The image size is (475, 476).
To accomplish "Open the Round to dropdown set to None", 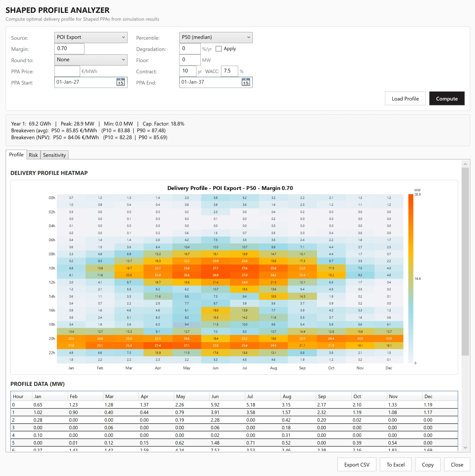I will (x=91, y=60).
